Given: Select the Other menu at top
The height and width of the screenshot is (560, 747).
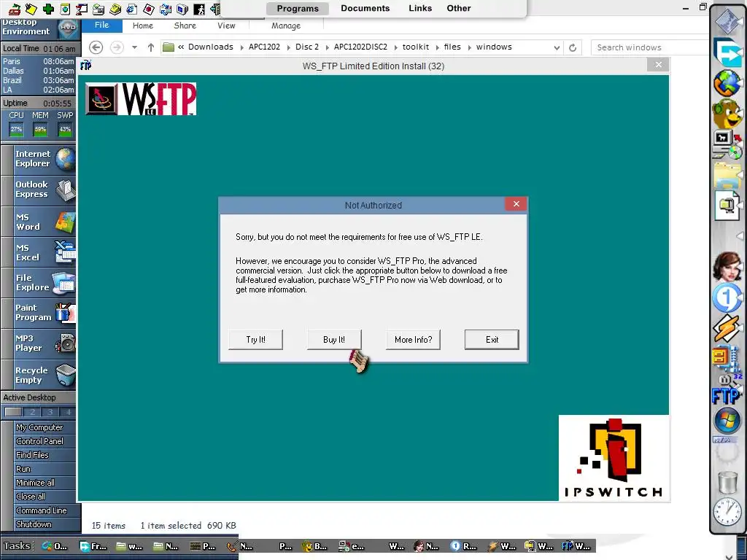Looking at the screenshot, I should [459, 8].
